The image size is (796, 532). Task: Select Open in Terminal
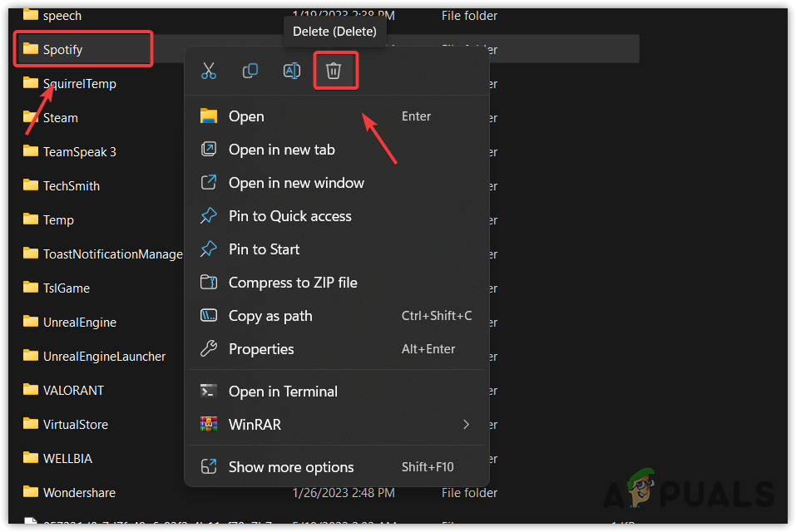pyautogui.click(x=283, y=392)
